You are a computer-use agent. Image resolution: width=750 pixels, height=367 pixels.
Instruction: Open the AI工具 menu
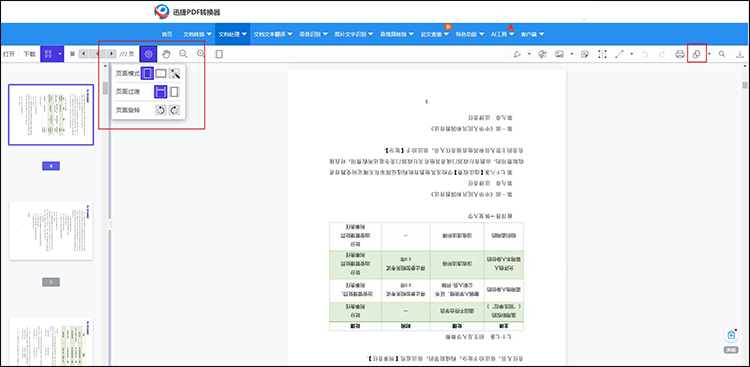pos(503,34)
